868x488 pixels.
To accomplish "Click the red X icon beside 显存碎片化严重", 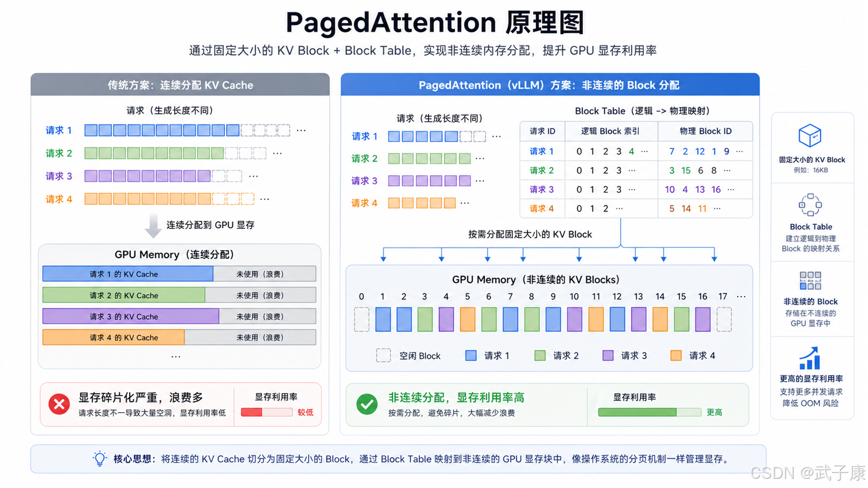I will pos(59,404).
